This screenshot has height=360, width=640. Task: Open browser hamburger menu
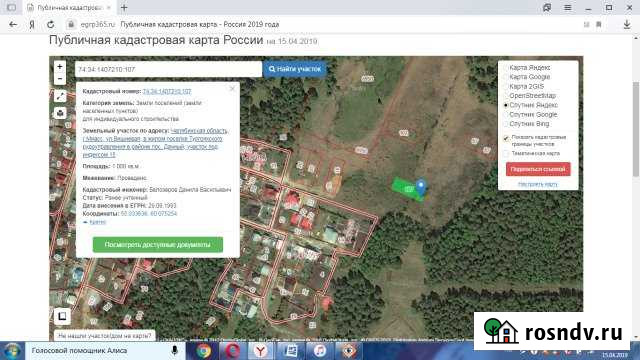(568, 7)
